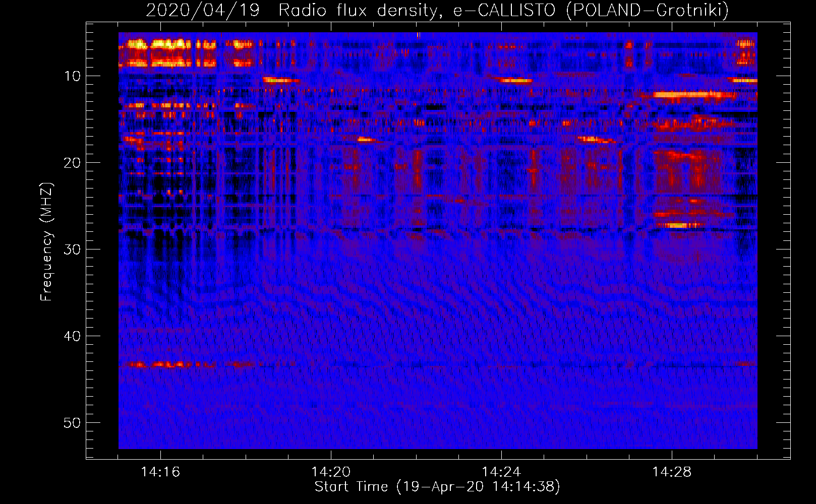The image size is (816, 504).
Task: Click the 10 MHz frequency tick label
Action: click(x=73, y=76)
